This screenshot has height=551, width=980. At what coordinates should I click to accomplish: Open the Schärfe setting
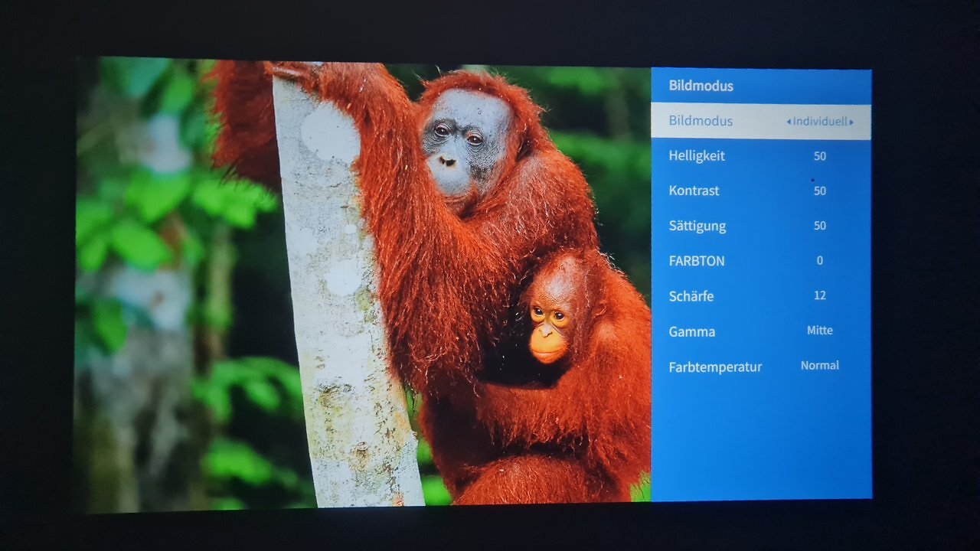pos(761,296)
